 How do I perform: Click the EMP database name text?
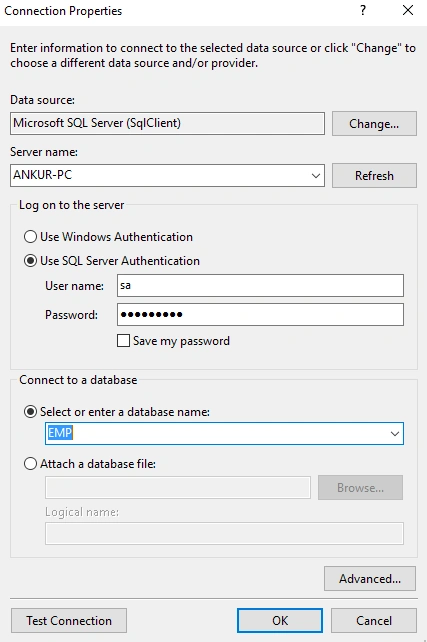point(60,433)
